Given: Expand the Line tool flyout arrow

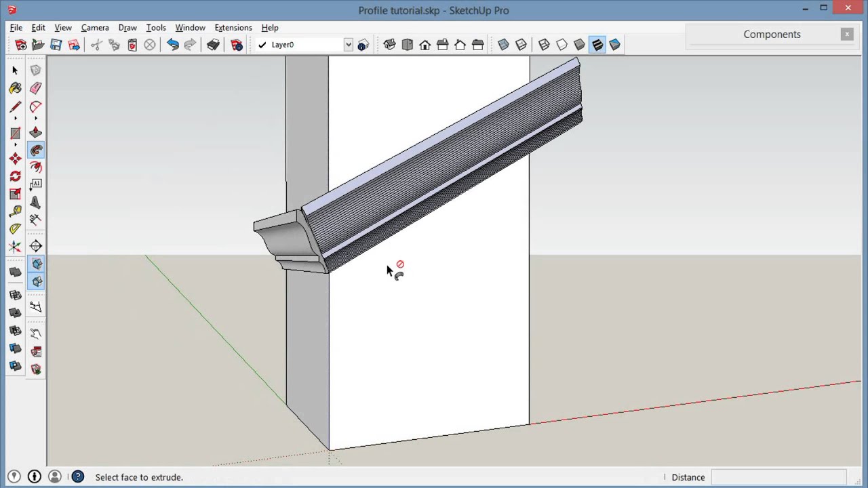Looking at the screenshot, I should pos(15,118).
